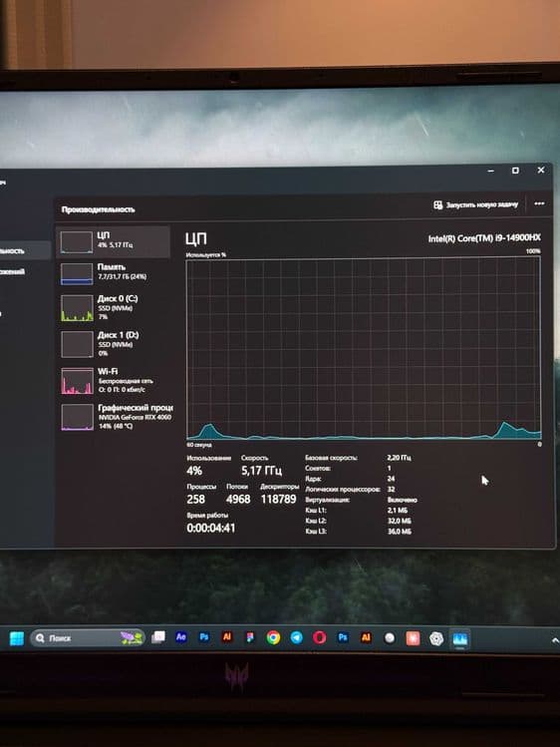Screen dimensions: 560x747
Task: Select Диск 0 (C:) in the performance list
Action: click(114, 308)
